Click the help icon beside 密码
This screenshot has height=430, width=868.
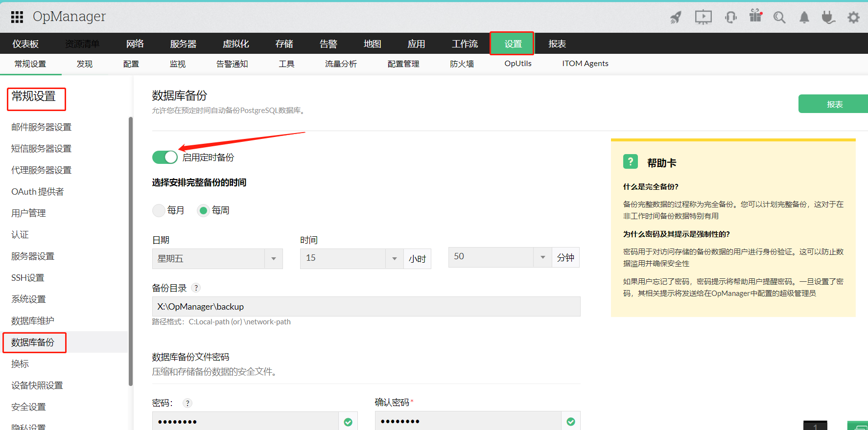coord(188,403)
